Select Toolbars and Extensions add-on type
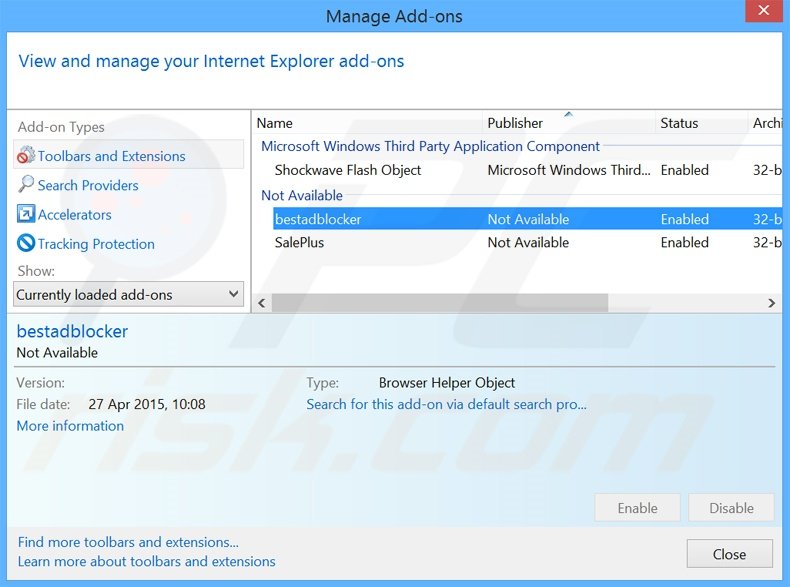 [x=128, y=155]
